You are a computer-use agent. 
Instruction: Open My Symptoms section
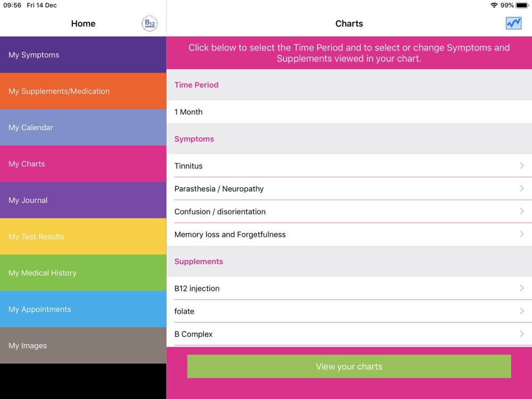83,55
